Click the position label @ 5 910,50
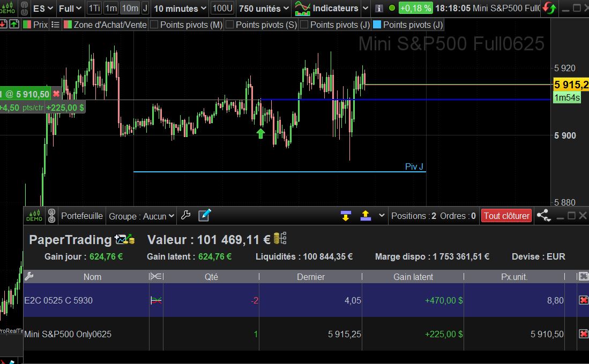 coord(25,94)
